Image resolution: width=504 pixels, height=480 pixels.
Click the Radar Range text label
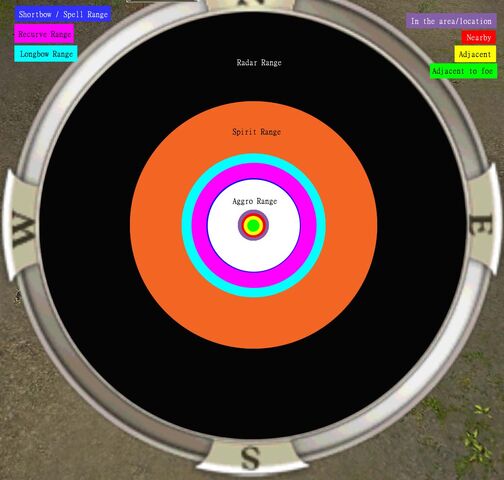[259, 62]
